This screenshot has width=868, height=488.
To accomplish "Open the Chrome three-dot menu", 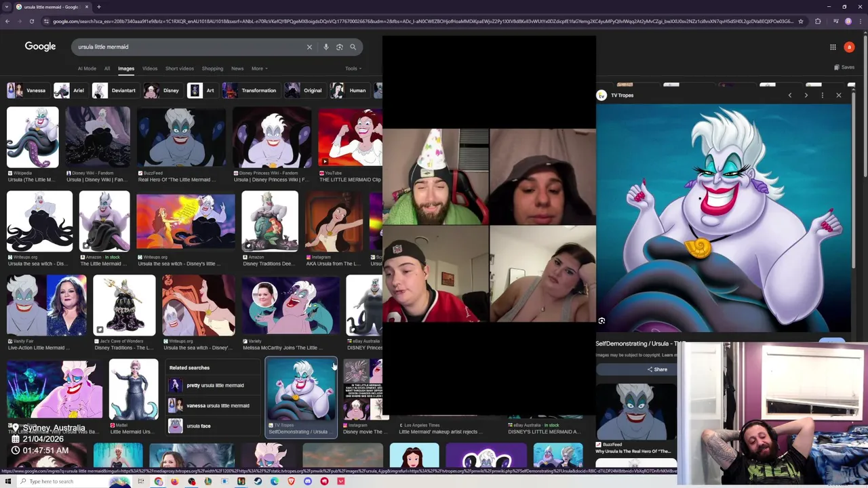I will [x=860, y=21].
